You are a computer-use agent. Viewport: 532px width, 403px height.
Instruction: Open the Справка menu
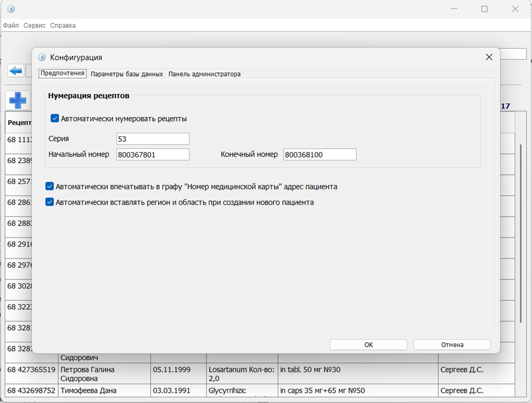tap(63, 26)
